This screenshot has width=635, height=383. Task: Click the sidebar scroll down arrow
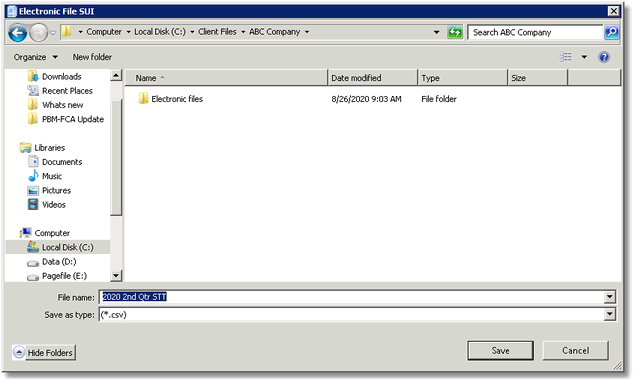click(116, 276)
